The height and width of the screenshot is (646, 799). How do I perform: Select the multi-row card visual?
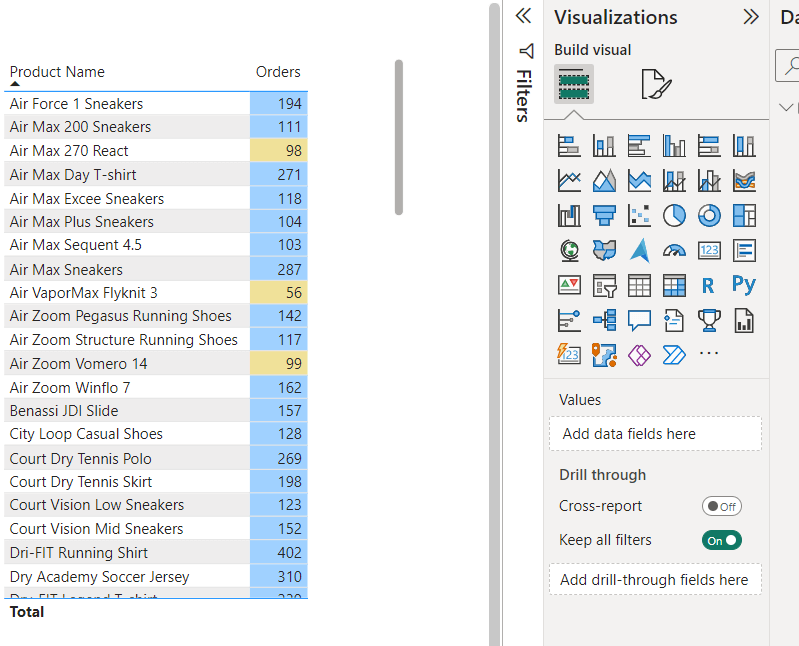coord(744,251)
